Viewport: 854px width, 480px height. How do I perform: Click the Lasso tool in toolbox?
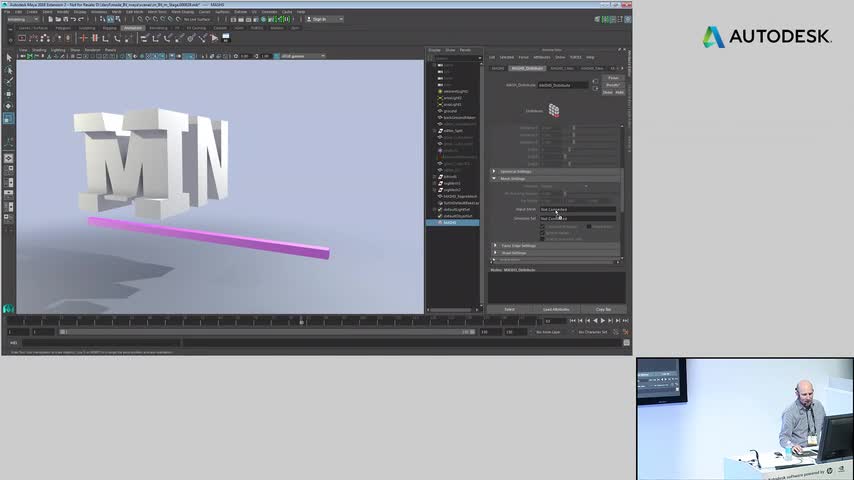tap(9, 70)
